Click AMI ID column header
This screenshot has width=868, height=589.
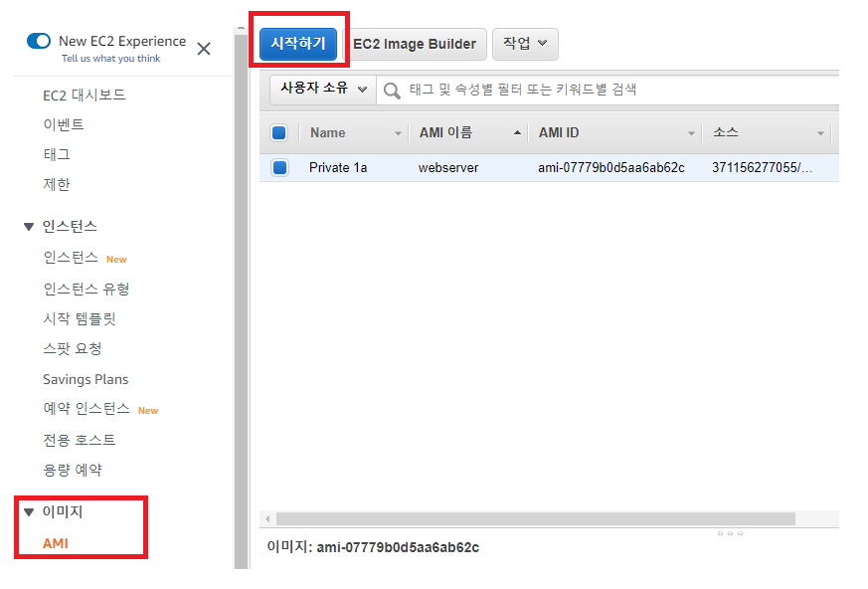(x=559, y=133)
